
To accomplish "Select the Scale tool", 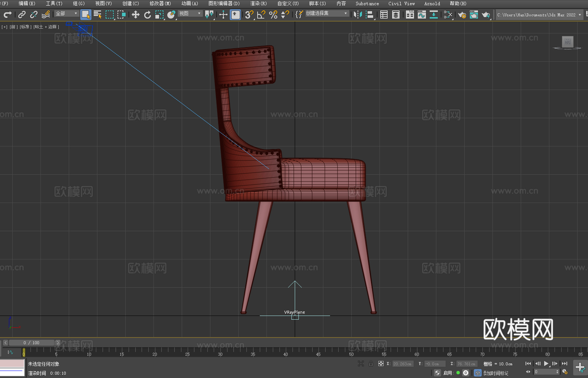I will (x=159, y=14).
